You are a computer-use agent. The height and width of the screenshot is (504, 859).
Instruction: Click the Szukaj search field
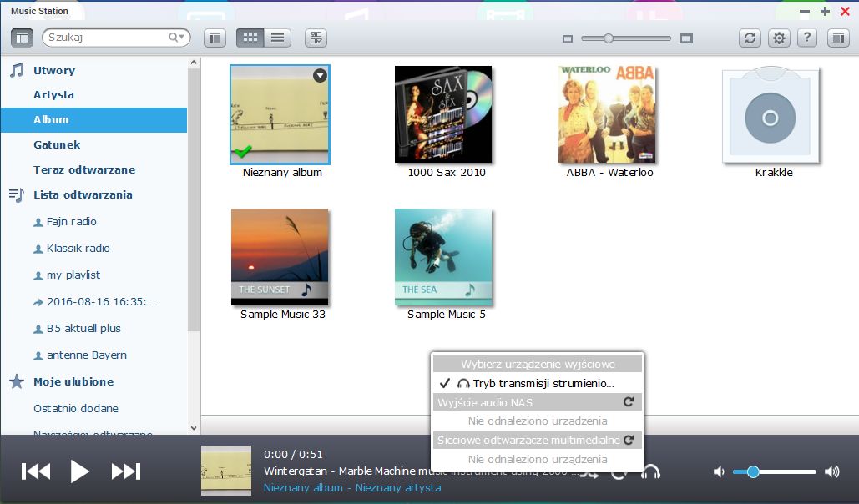click(x=115, y=38)
